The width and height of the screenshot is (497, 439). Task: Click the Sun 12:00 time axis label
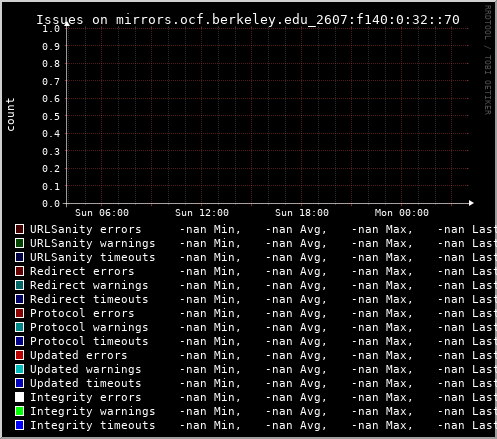[x=202, y=213]
